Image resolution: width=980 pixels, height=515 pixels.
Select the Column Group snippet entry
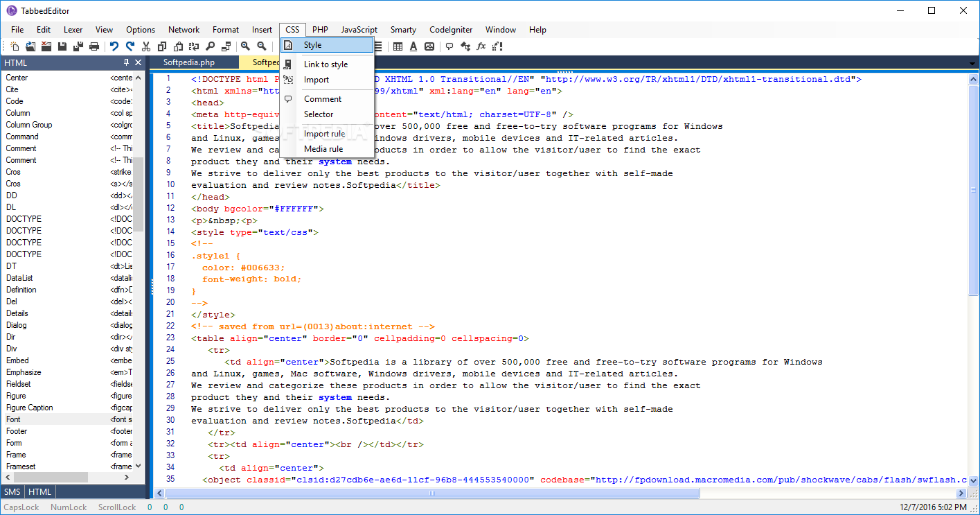69,125
